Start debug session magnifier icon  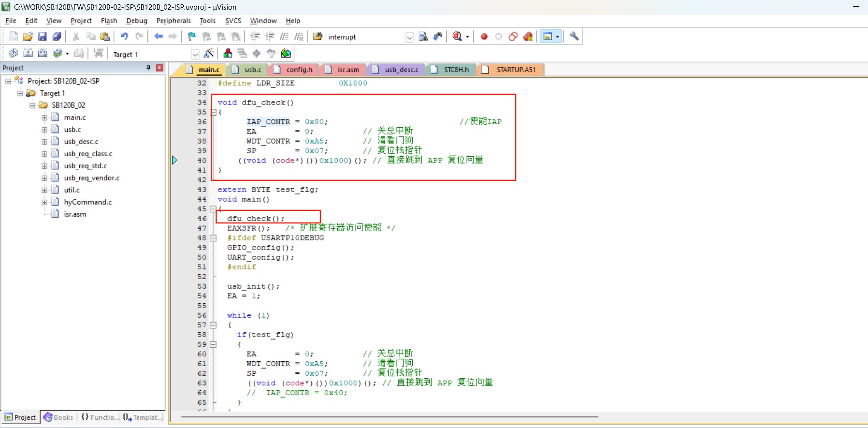pyautogui.click(x=457, y=36)
